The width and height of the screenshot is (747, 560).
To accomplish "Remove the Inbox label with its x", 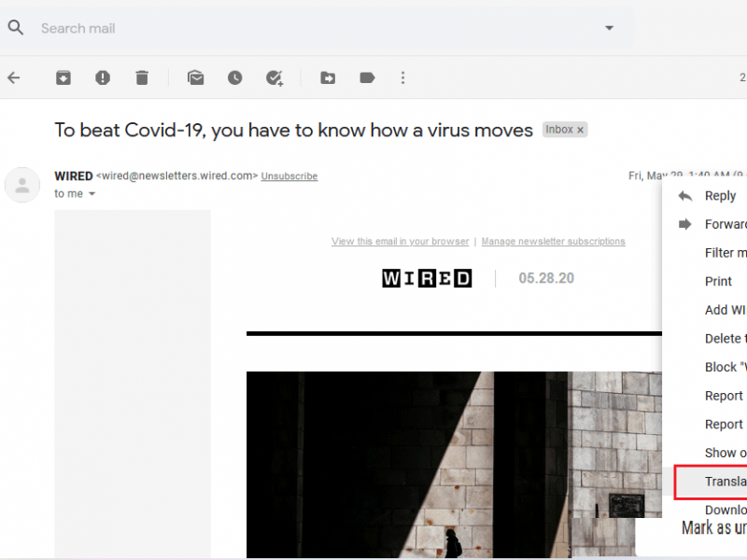I will (580, 131).
